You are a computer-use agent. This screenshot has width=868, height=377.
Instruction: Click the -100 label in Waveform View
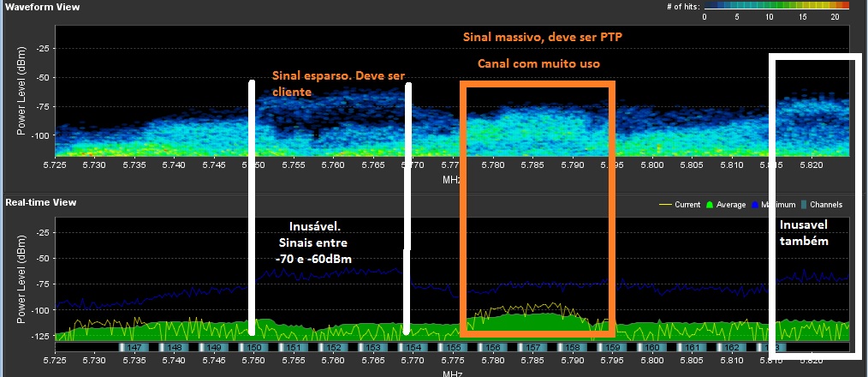[x=40, y=135]
